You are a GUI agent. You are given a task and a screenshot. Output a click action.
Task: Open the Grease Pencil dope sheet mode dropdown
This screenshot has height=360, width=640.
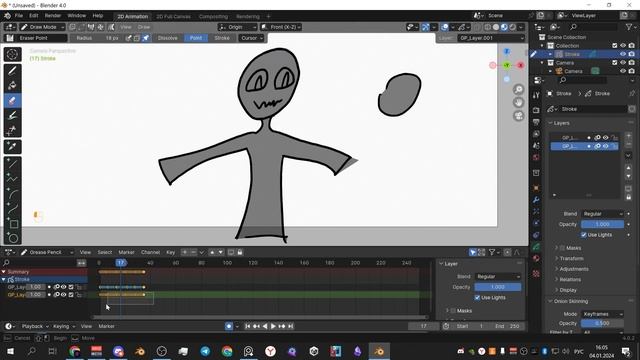click(46, 252)
